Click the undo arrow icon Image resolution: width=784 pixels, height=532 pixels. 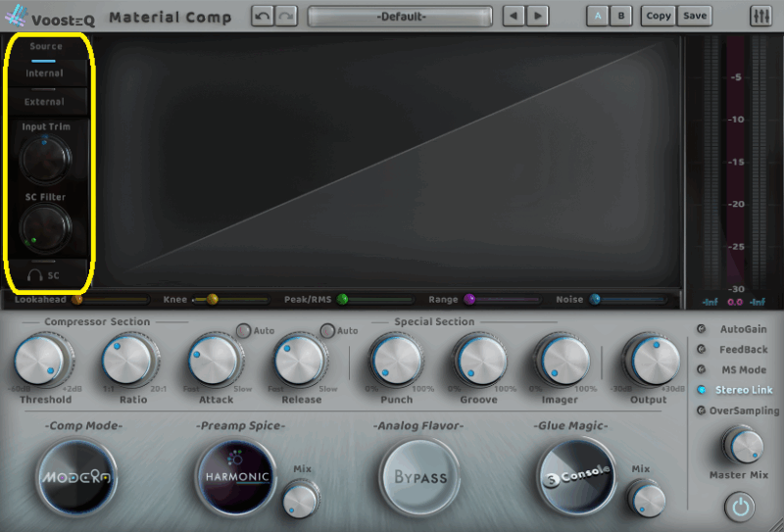[x=262, y=17]
